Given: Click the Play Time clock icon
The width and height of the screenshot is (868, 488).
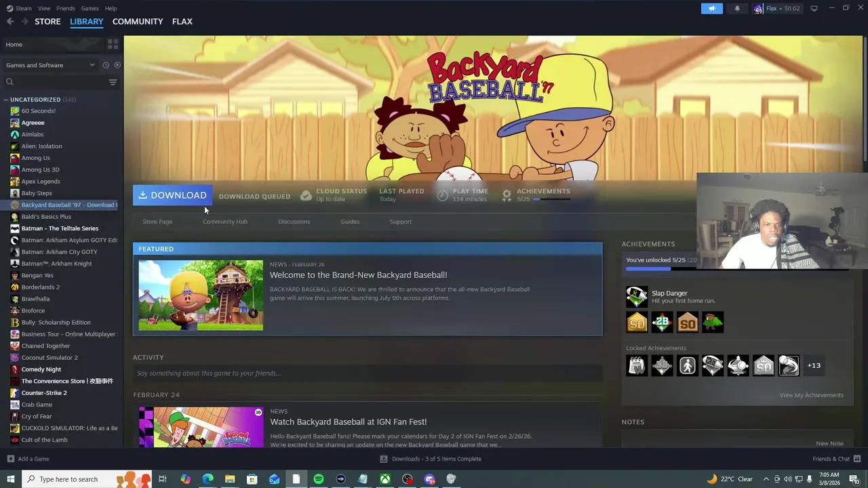Looking at the screenshot, I should tap(442, 195).
